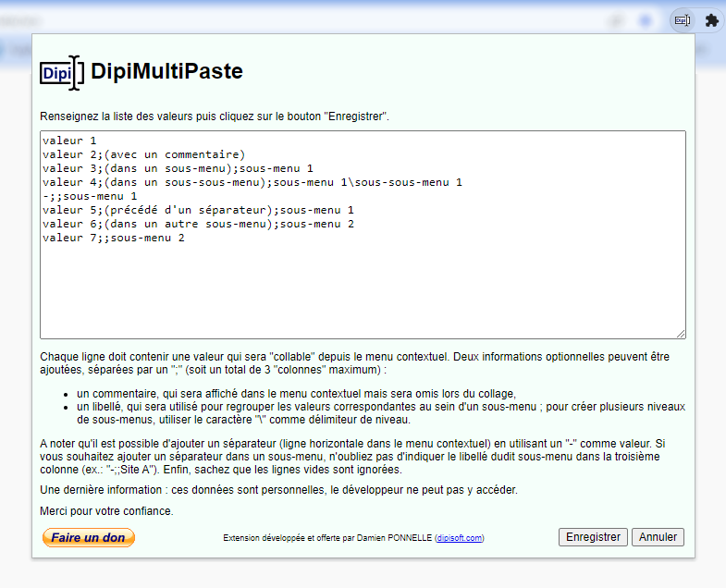Click inside the values list text area
The height and width of the screenshot is (588, 726).
tap(363, 235)
